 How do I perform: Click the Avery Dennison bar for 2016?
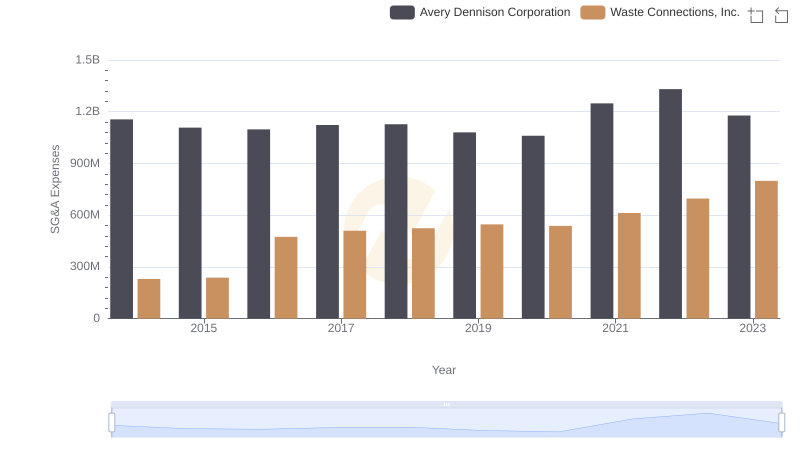(x=259, y=224)
